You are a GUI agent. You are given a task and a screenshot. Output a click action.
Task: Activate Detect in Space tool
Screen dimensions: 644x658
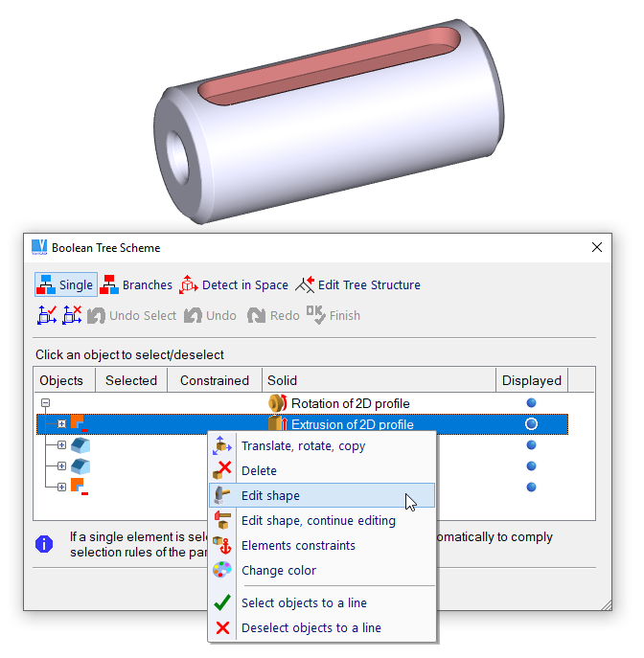(x=234, y=284)
